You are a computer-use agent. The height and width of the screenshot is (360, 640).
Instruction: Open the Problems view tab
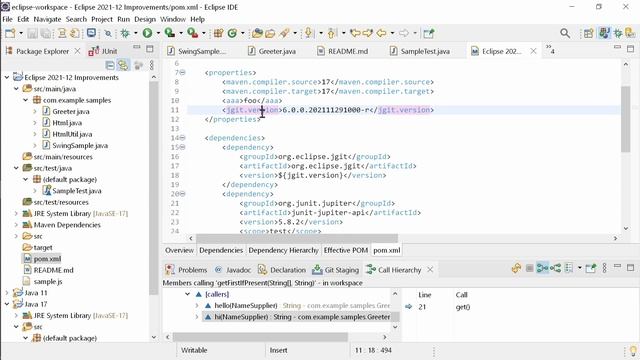pyautogui.click(x=187, y=270)
